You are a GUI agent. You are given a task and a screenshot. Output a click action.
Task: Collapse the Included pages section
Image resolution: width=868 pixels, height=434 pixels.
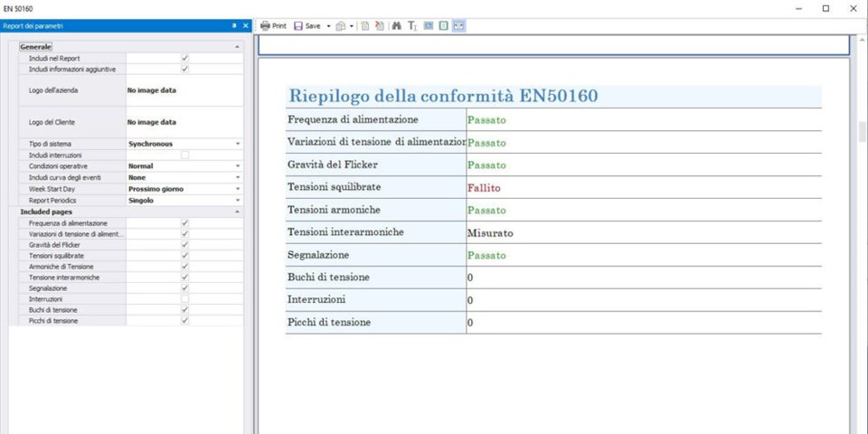237,212
